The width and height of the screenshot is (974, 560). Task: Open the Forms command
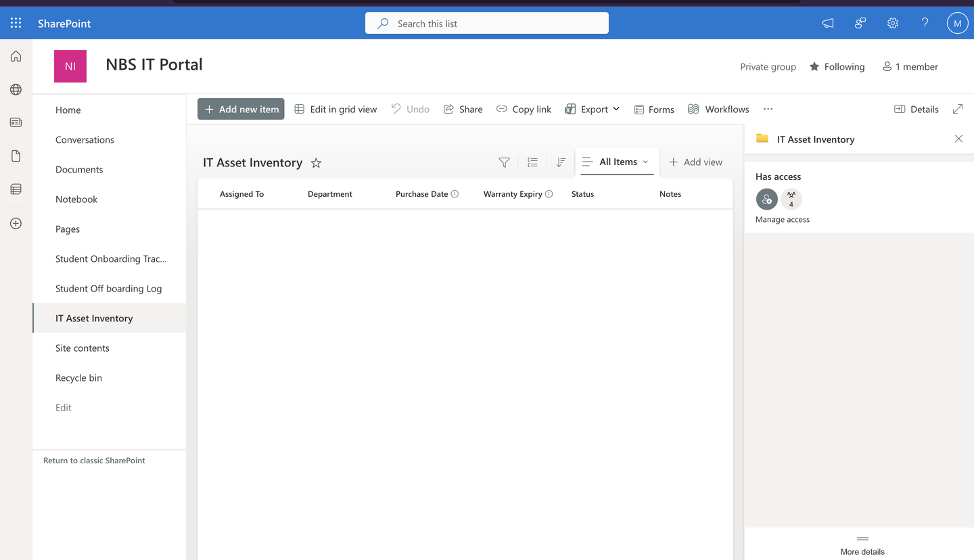[x=654, y=109]
